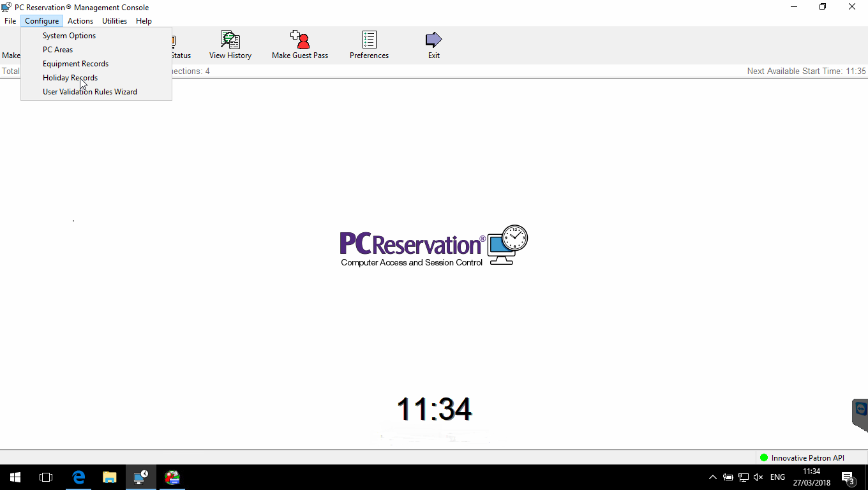868x490 pixels.
Task: Click the PC Reservation title bar icon
Action: [x=6, y=7]
